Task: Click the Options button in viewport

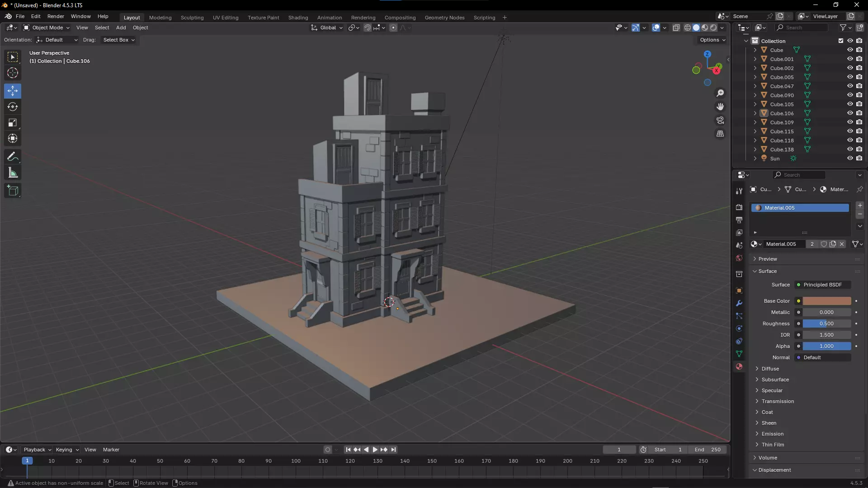Action: point(712,40)
